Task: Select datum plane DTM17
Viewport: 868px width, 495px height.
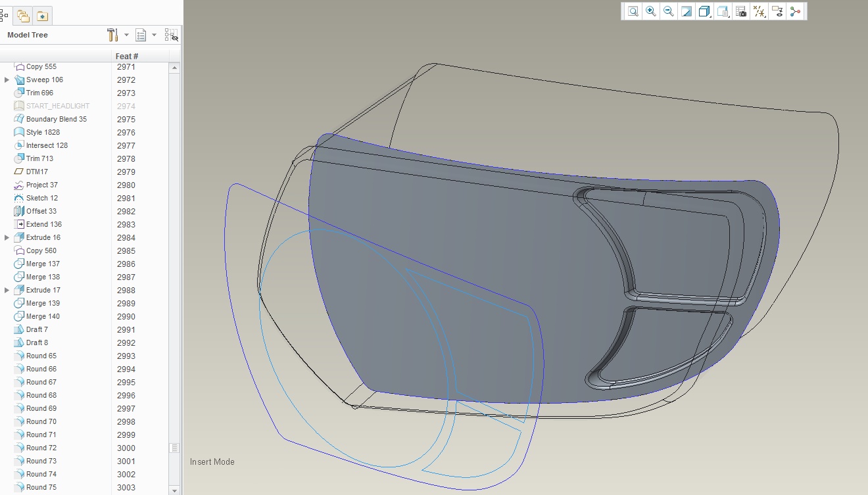Action: point(37,172)
